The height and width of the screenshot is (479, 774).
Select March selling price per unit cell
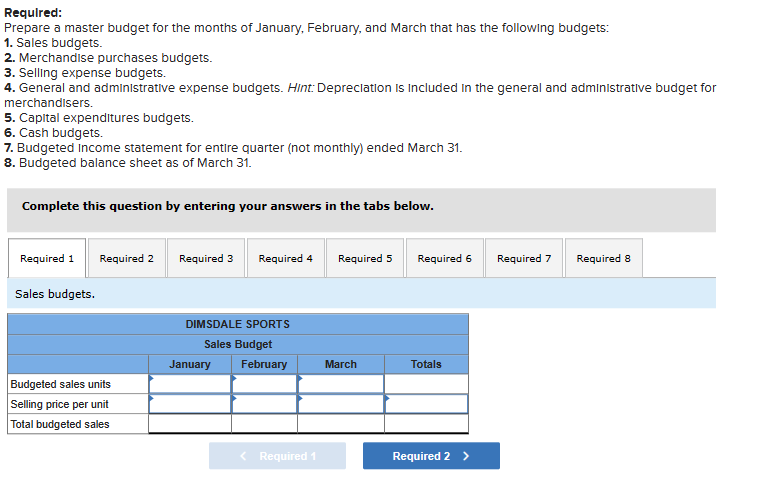tap(341, 404)
